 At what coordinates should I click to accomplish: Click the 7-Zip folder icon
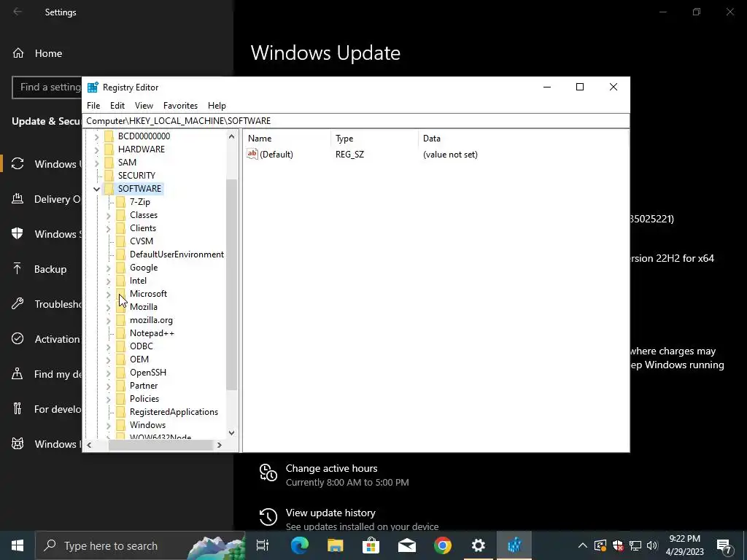[x=121, y=202]
